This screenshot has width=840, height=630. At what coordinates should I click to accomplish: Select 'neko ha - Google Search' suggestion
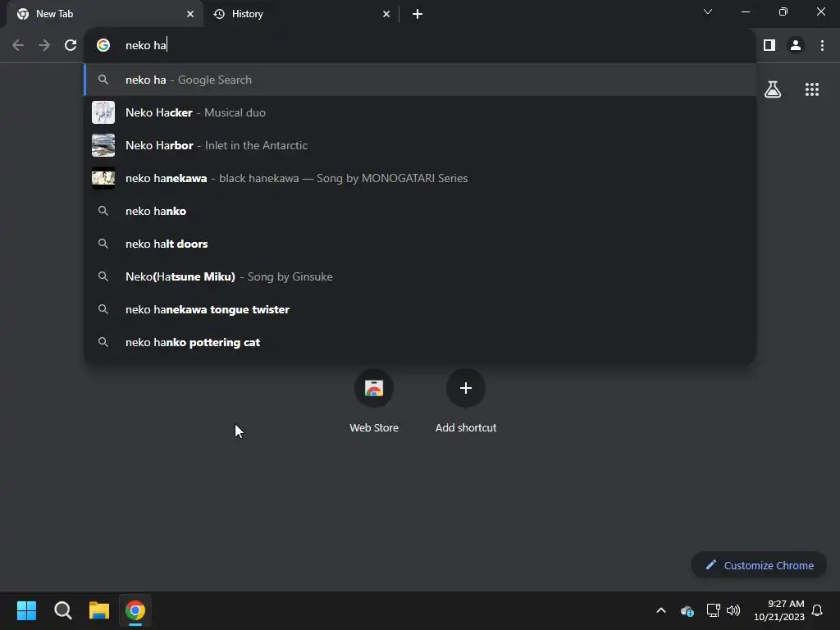click(420, 80)
